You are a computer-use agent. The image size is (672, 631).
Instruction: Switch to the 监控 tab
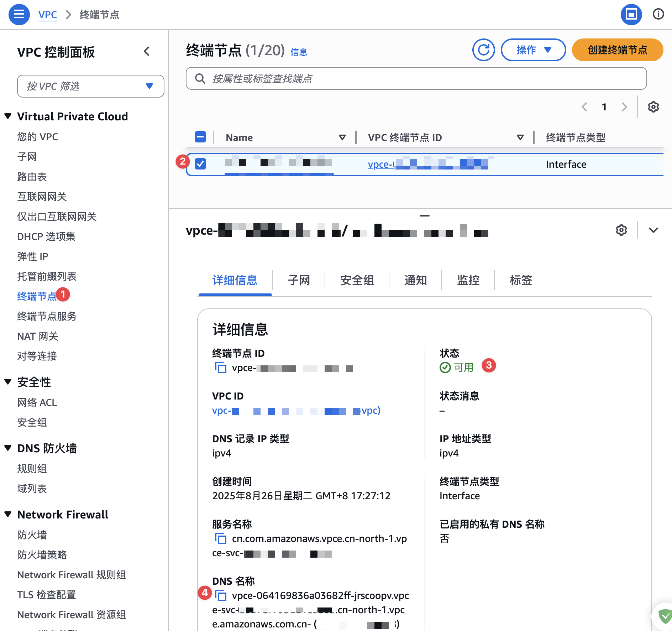468,280
